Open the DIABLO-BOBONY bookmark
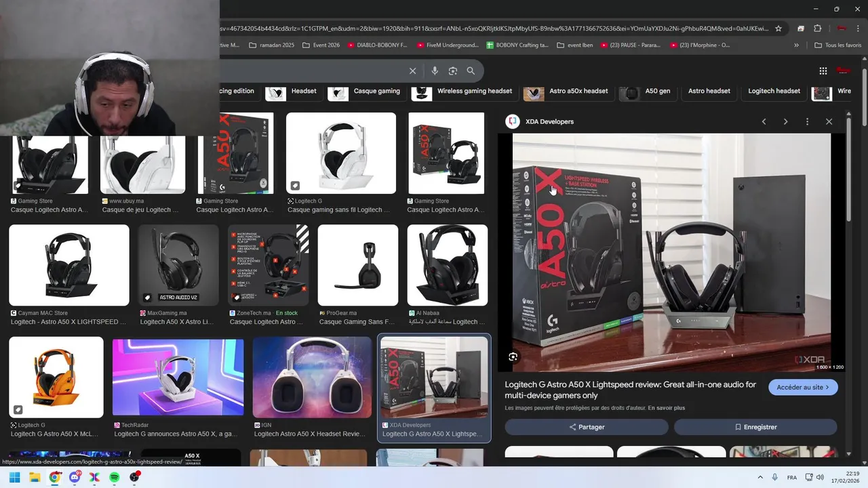Image resolution: width=868 pixels, height=488 pixels. [x=378, y=45]
